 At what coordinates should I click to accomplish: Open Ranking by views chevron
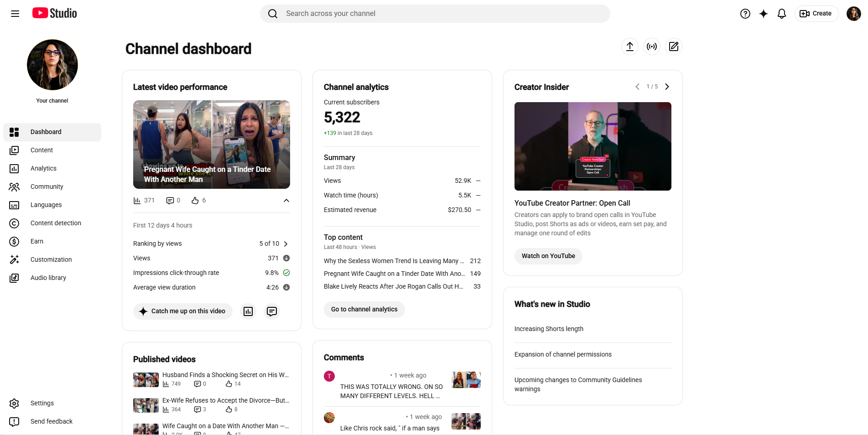click(x=286, y=244)
